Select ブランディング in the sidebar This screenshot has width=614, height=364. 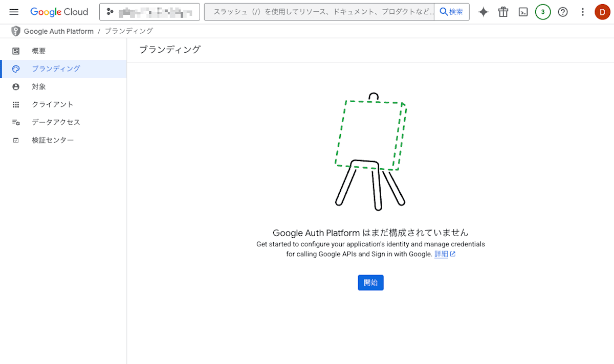point(63,69)
